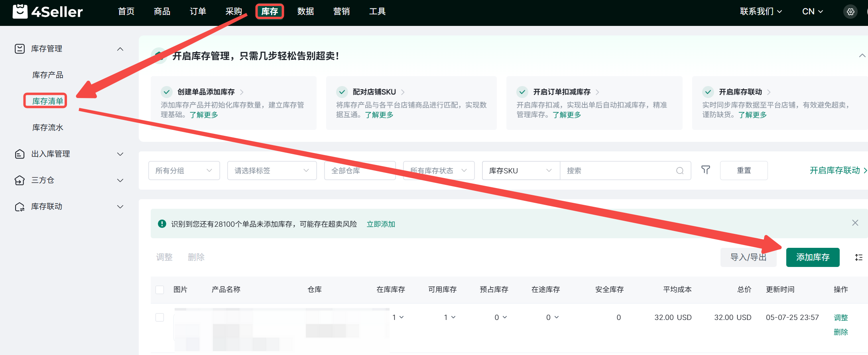Open the CN language dropdown

pos(812,12)
